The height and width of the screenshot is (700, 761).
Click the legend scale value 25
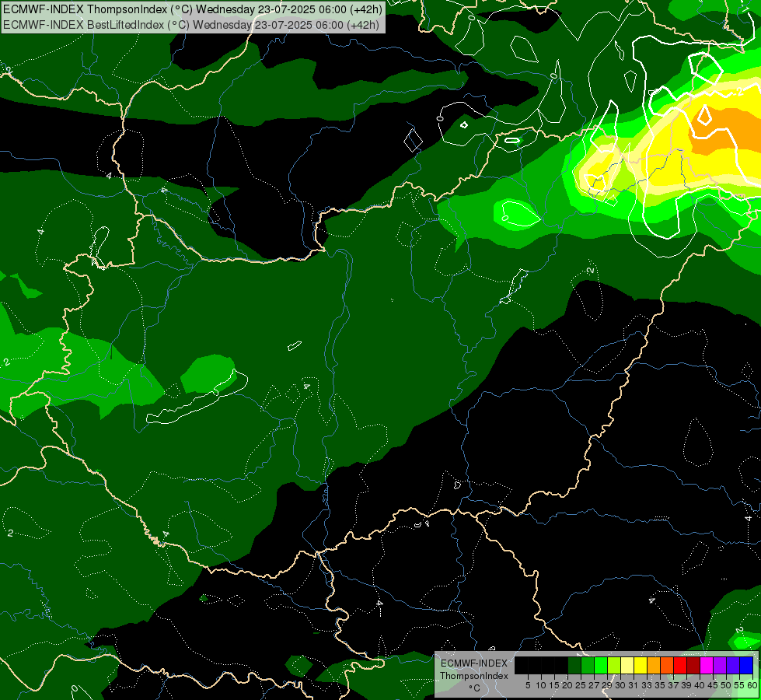tap(581, 685)
